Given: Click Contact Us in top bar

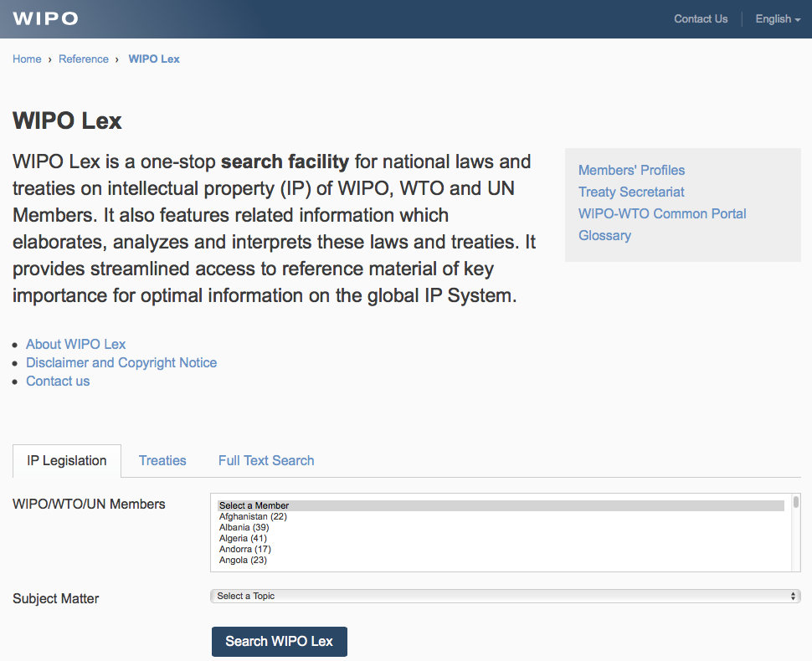Looking at the screenshot, I should [x=701, y=18].
